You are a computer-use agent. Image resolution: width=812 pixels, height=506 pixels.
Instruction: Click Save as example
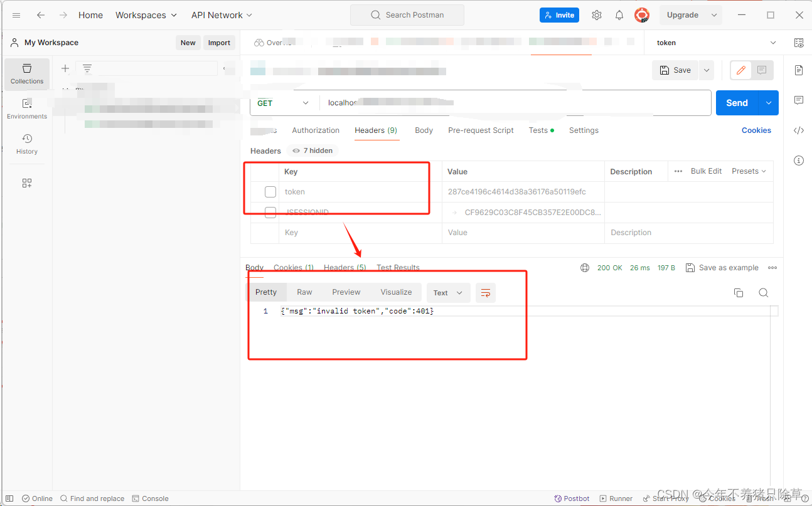[x=722, y=268]
